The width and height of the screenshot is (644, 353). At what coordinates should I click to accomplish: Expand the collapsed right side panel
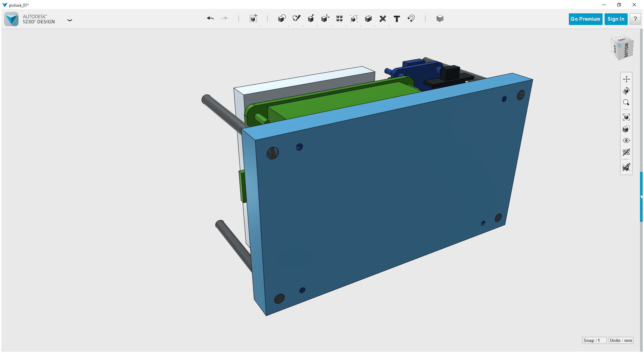coord(641,197)
